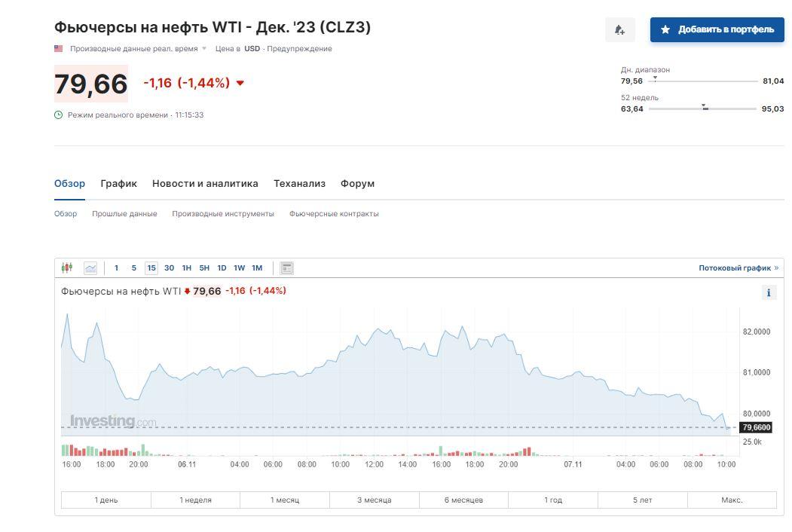Switch to the График tab
The width and height of the screenshot is (792, 532).
119,183
